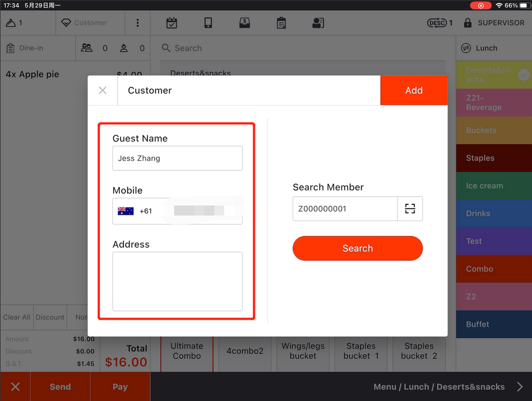532x401 pixels.
Task: Tap the mobile device icon in toolbar
Action: point(208,23)
